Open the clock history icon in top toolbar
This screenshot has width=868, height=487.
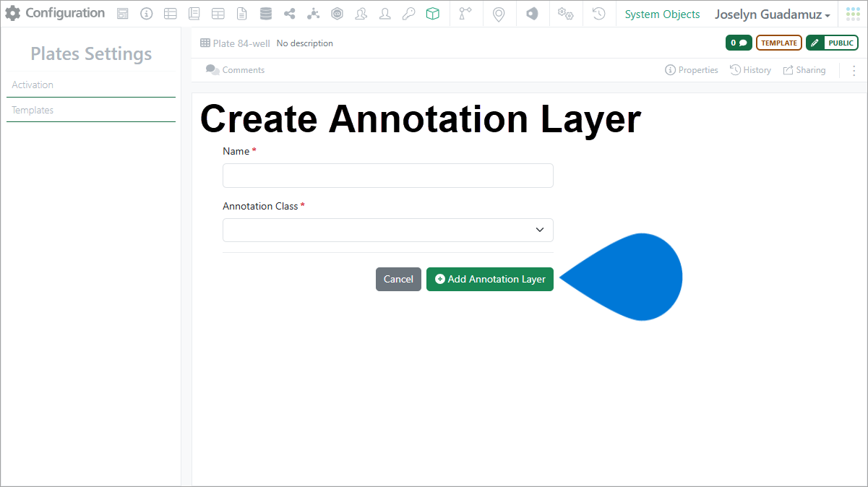598,14
